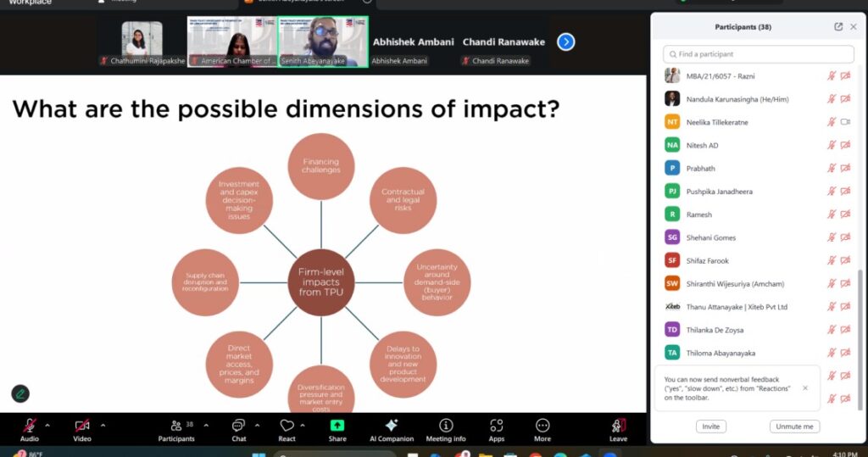Pop out the Participants panel

pos(838,26)
